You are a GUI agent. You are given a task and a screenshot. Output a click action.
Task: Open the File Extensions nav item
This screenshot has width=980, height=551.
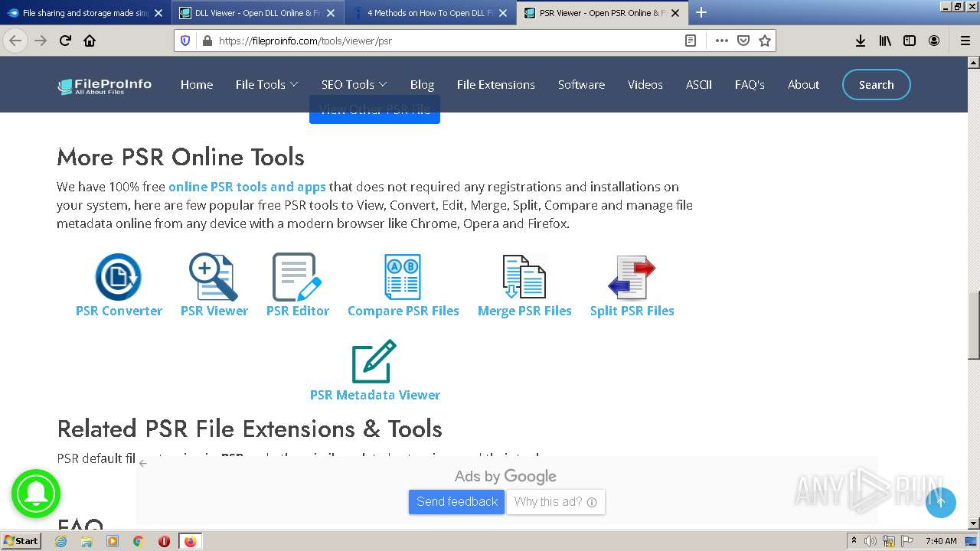click(x=495, y=84)
